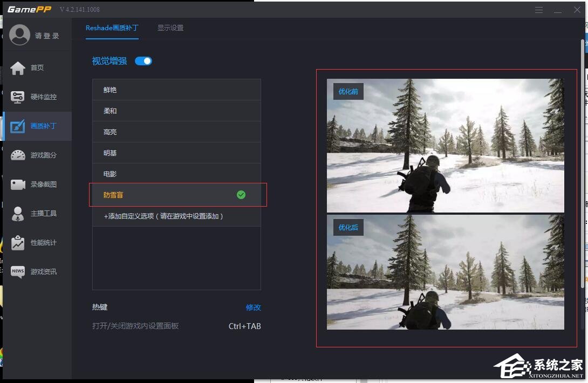This screenshot has width=588, height=383.
Task: Click the 修改 hotkey link
Action: coord(253,307)
